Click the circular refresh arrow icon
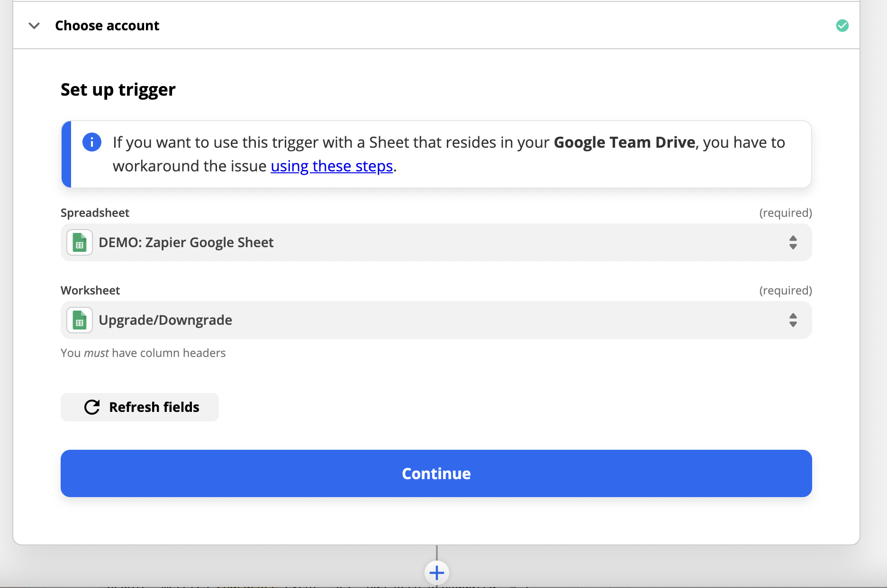 click(92, 407)
